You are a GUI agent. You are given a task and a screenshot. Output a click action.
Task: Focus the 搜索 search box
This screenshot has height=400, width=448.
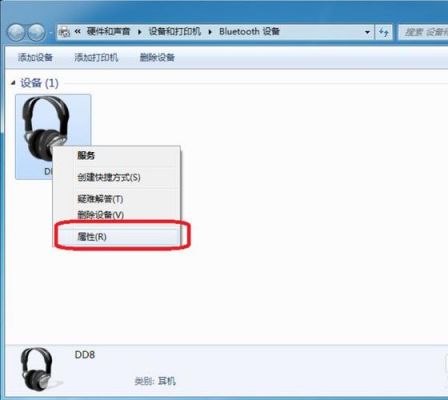point(423,32)
